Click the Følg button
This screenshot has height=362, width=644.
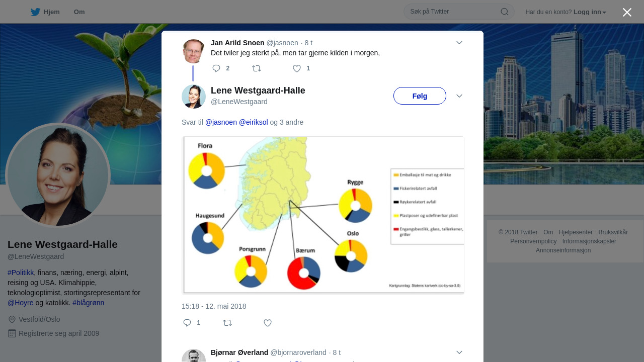(420, 96)
